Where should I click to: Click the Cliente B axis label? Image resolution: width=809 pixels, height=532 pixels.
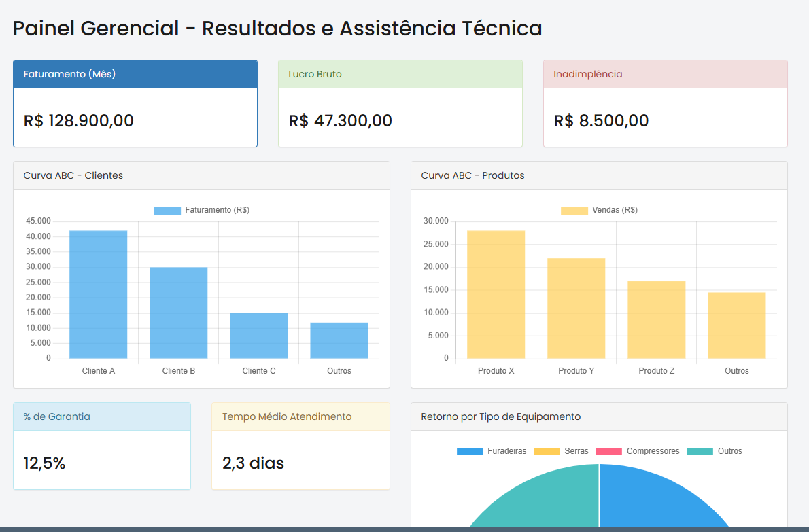179,371
